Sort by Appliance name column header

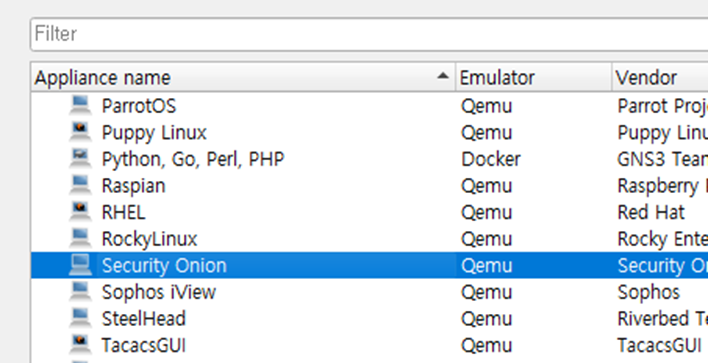[243, 78]
